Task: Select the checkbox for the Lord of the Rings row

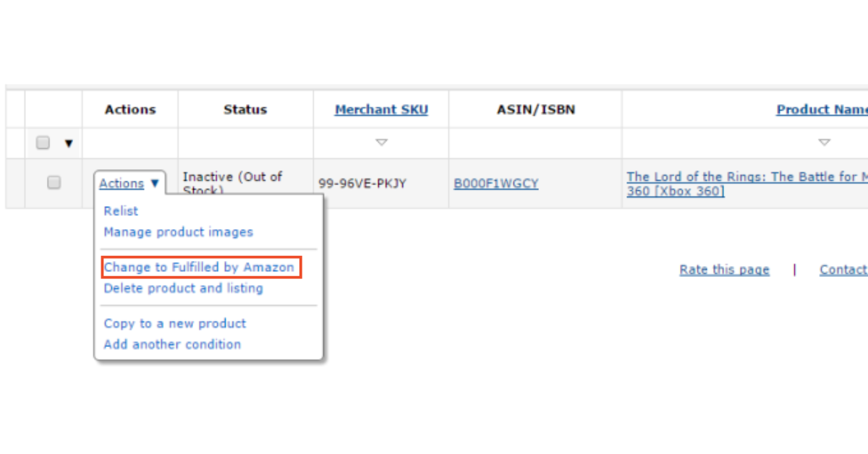Action: pos(54,183)
